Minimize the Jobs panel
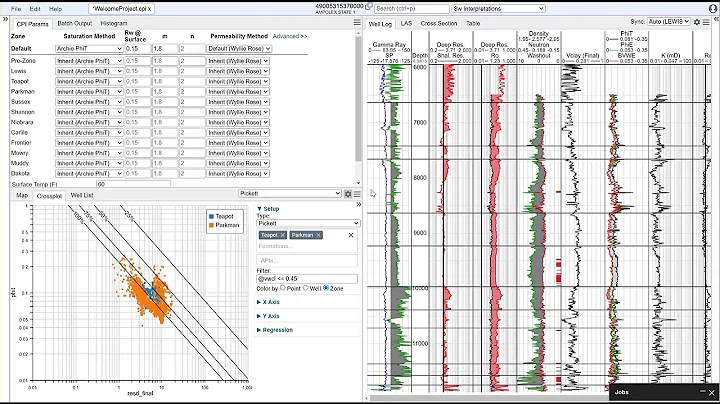Viewport: 720px width, 404px height. coord(702,391)
